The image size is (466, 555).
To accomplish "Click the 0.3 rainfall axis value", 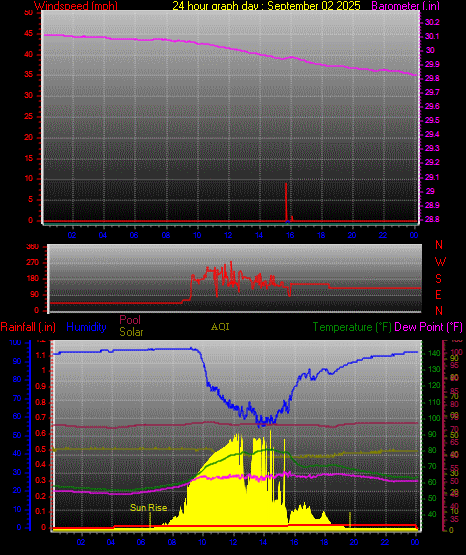I will [41, 481].
